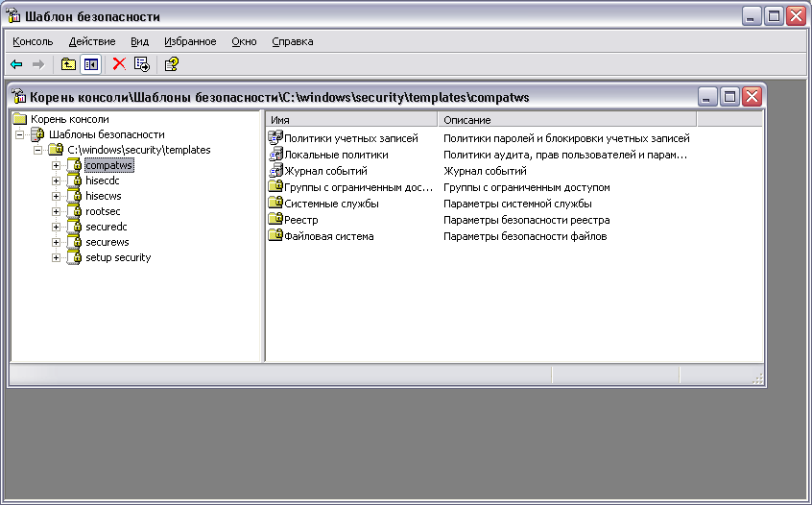
Task: Click the inner window title bar console icon
Action: pos(18,97)
